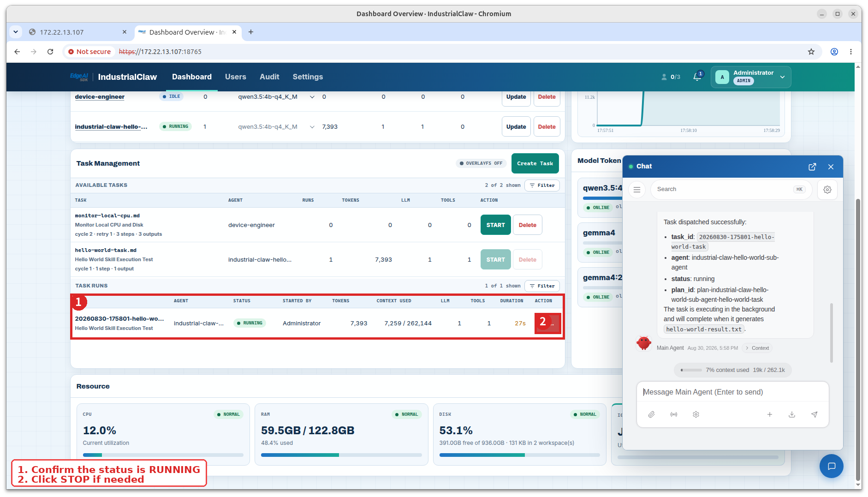
Task: Click the broadcast icon under the message box
Action: pyautogui.click(x=674, y=414)
